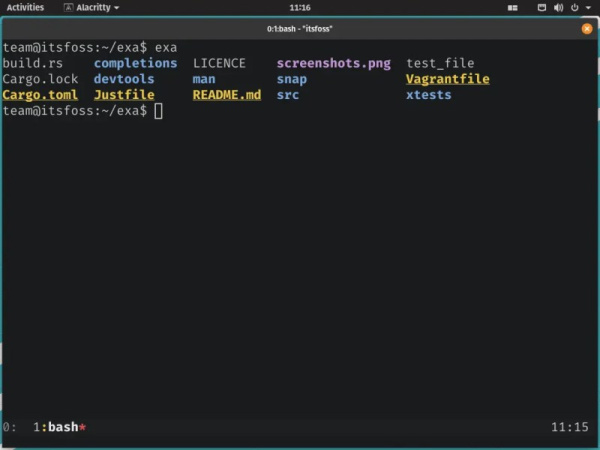Click the window title bar '0:1:bash - itsfoss'

[300, 29]
